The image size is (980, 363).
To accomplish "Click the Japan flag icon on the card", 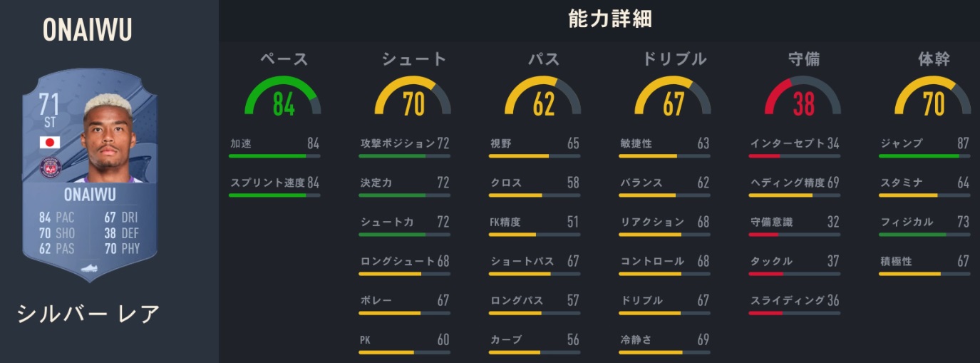I will tap(50, 142).
